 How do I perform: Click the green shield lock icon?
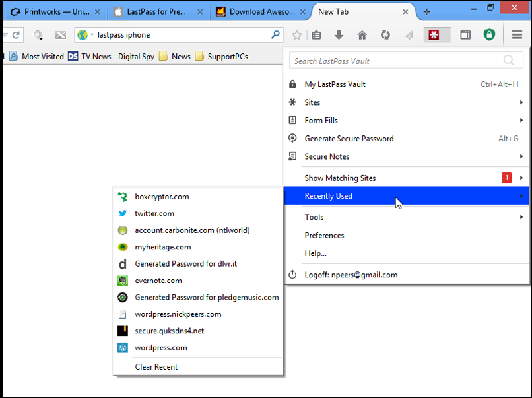(x=489, y=34)
